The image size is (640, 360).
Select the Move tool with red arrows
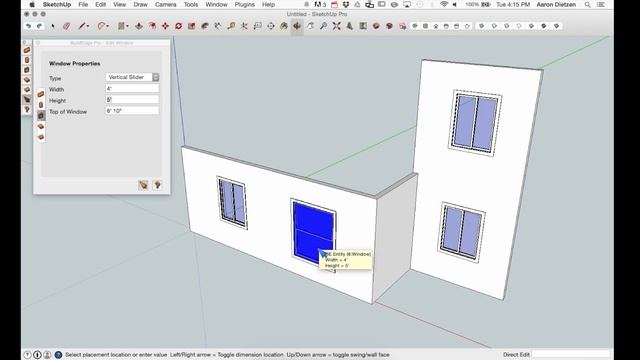tap(165, 26)
